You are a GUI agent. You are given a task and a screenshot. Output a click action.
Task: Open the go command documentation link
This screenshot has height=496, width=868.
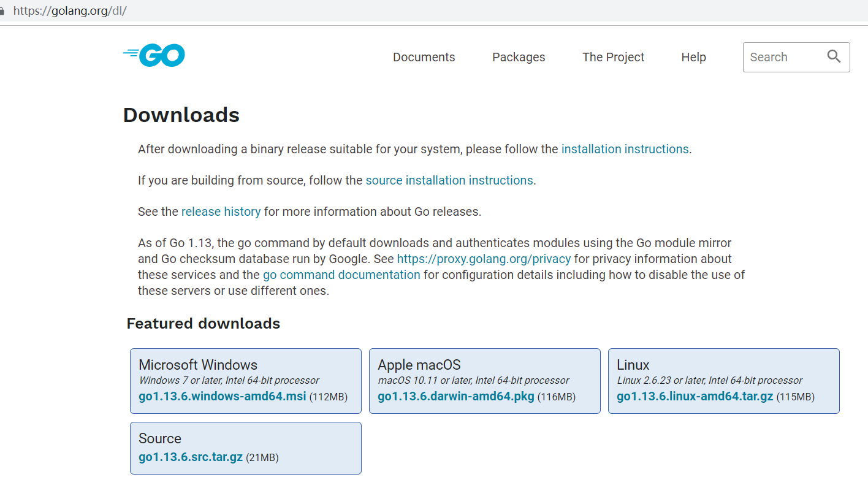tap(341, 275)
